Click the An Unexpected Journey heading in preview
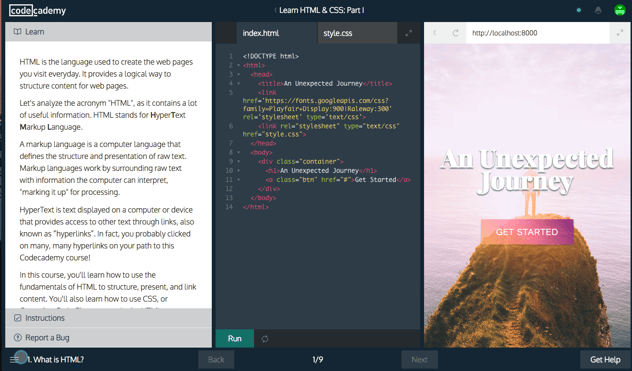Screen dimensions: 632x371 point(527,171)
